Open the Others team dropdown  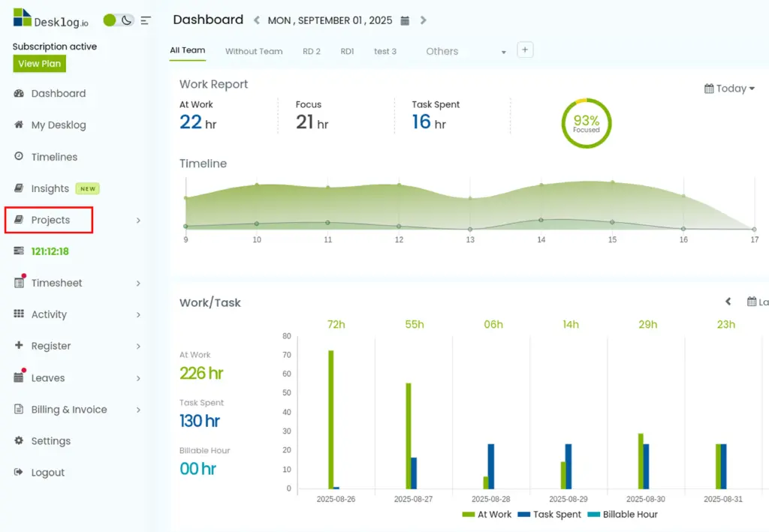pyautogui.click(x=466, y=52)
